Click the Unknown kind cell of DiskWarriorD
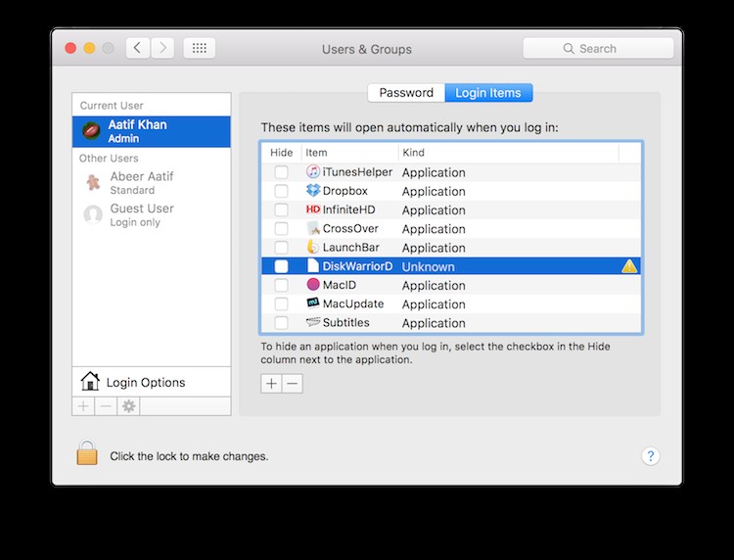The height and width of the screenshot is (560, 734). point(429,266)
